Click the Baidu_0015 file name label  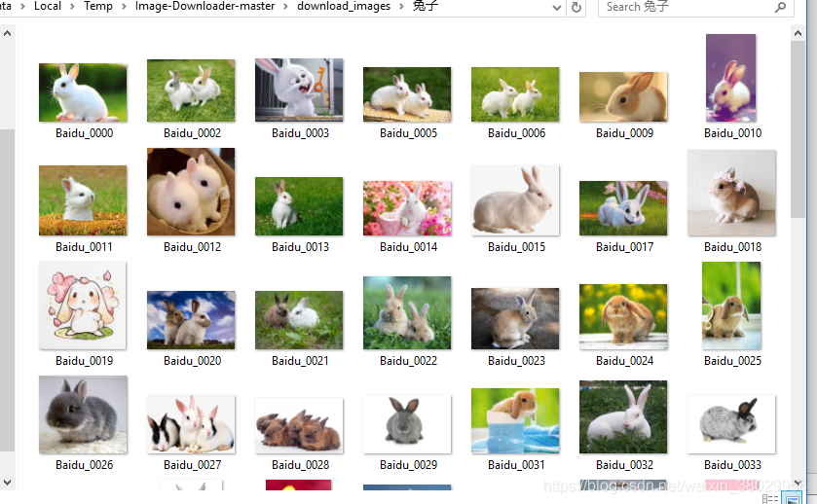coord(516,247)
